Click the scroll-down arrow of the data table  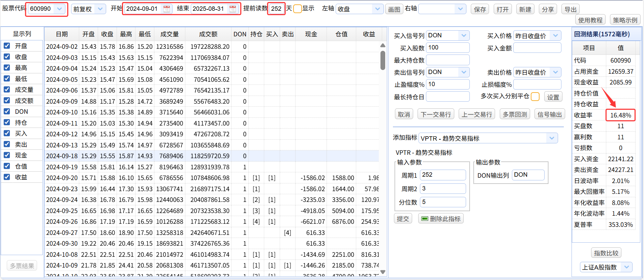click(383, 272)
